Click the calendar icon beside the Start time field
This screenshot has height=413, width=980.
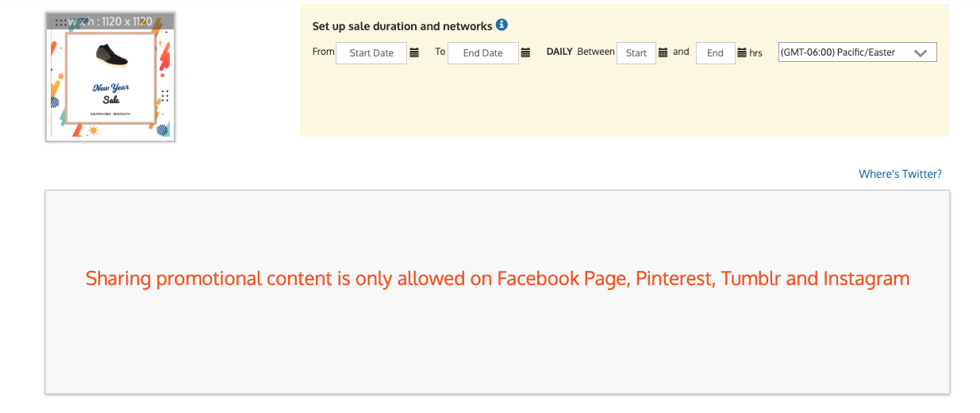(x=663, y=53)
